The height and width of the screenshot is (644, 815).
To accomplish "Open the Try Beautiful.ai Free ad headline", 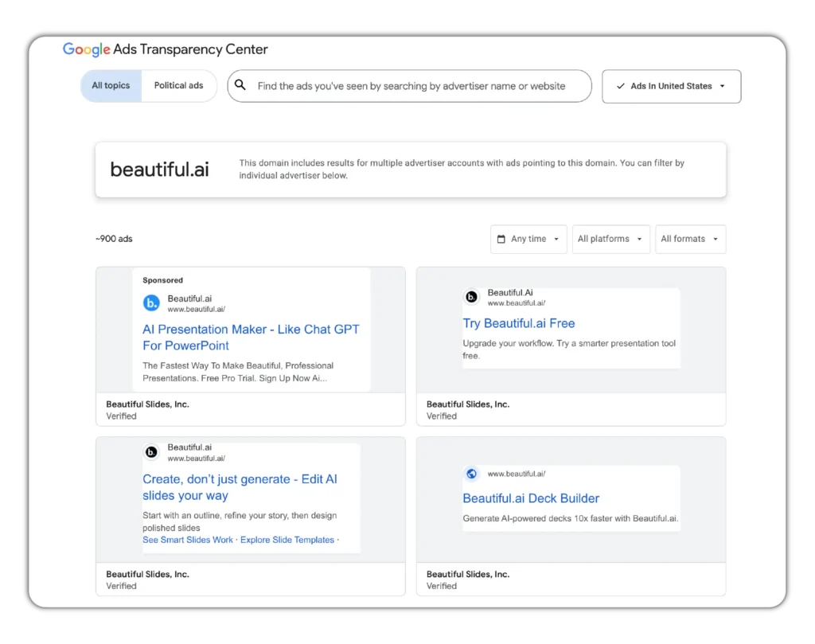I will 519,323.
